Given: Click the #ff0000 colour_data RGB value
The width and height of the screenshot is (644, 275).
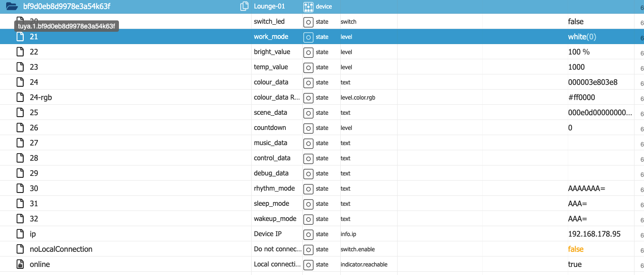Looking at the screenshot, I should (x=581, y=97).
